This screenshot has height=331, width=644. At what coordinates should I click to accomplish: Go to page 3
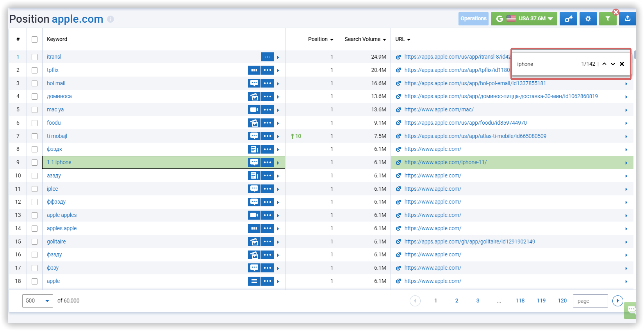click(478, 301)
